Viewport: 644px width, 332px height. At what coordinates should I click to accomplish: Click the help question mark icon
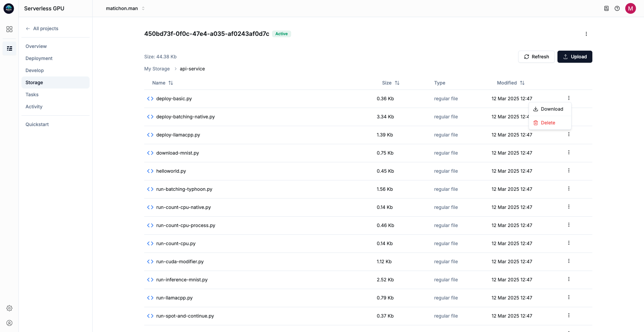click(617, 8)
